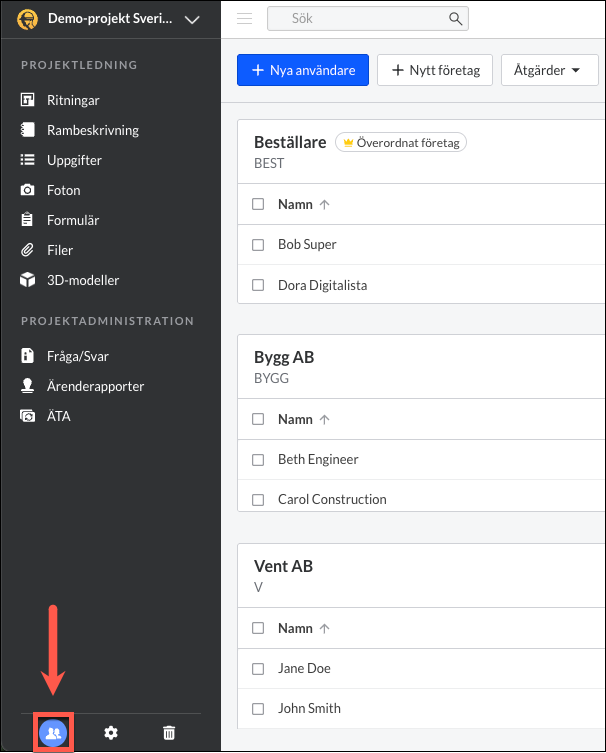
Task: Click the 3D-modeller cube icon
Action: pos(27,280)
